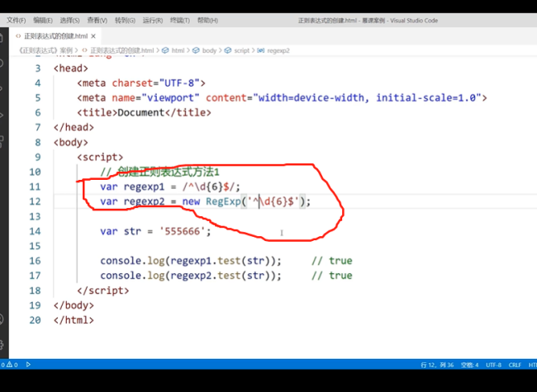This screenshot has height=392, width=537.
Task: Open the 终端(T) menu
Action: pos(180,21)
